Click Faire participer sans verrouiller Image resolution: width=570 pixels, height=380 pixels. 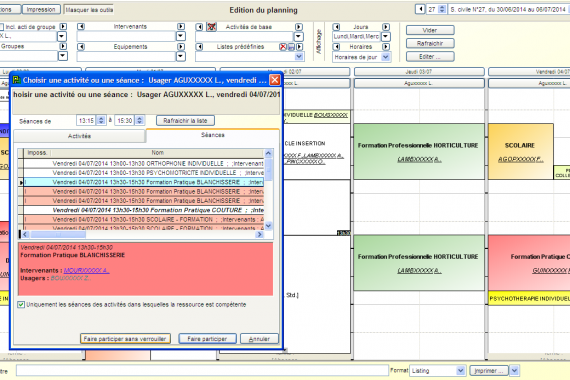(x=125, y=339)
